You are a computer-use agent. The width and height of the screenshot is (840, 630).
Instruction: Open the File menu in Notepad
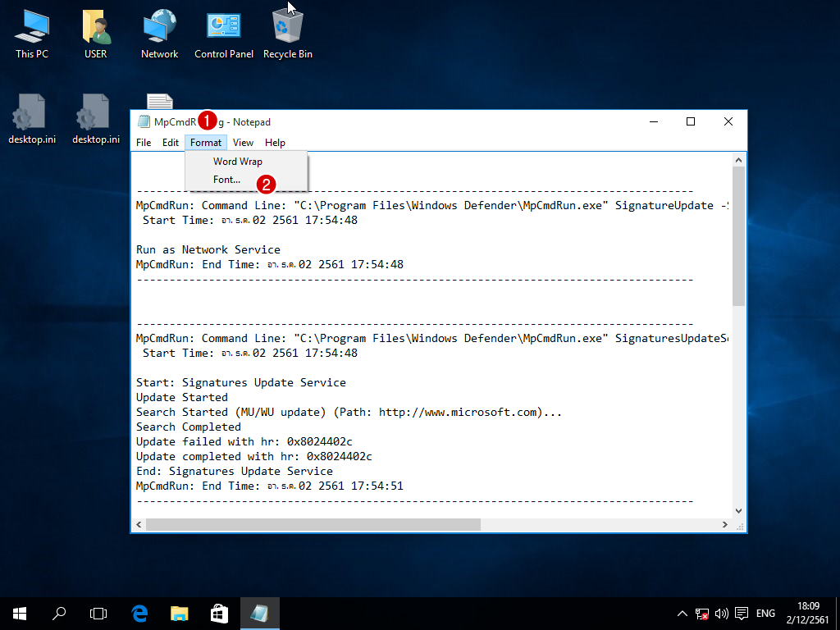144,143
